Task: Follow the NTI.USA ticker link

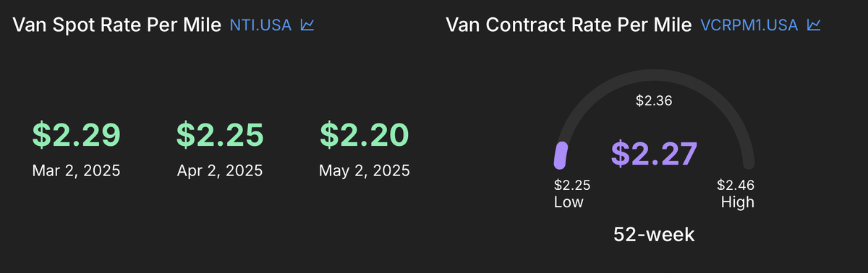Action: pos(260,25)
